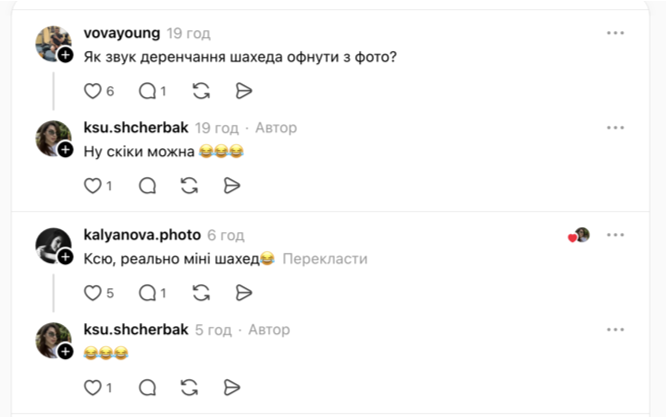Open more options on the "Ну скіки можна" reply
667x417 pixels.
615,128
